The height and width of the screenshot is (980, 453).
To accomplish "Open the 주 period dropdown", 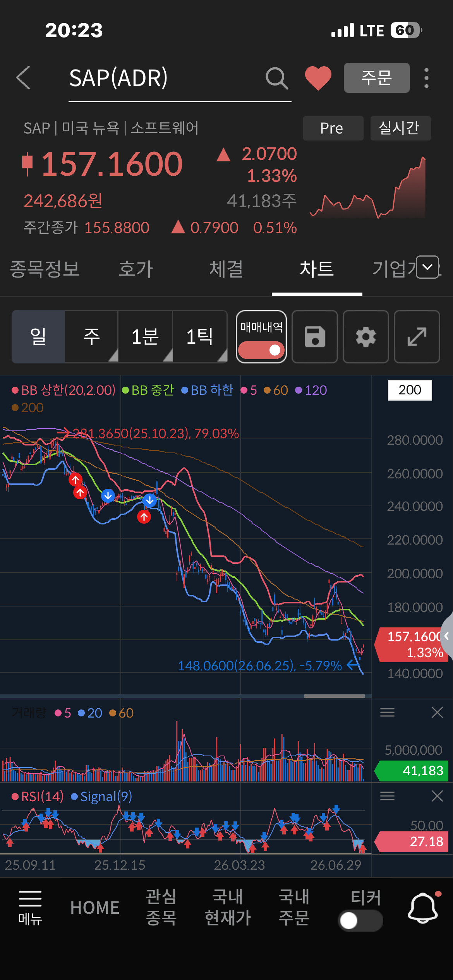I will (92, 336).
